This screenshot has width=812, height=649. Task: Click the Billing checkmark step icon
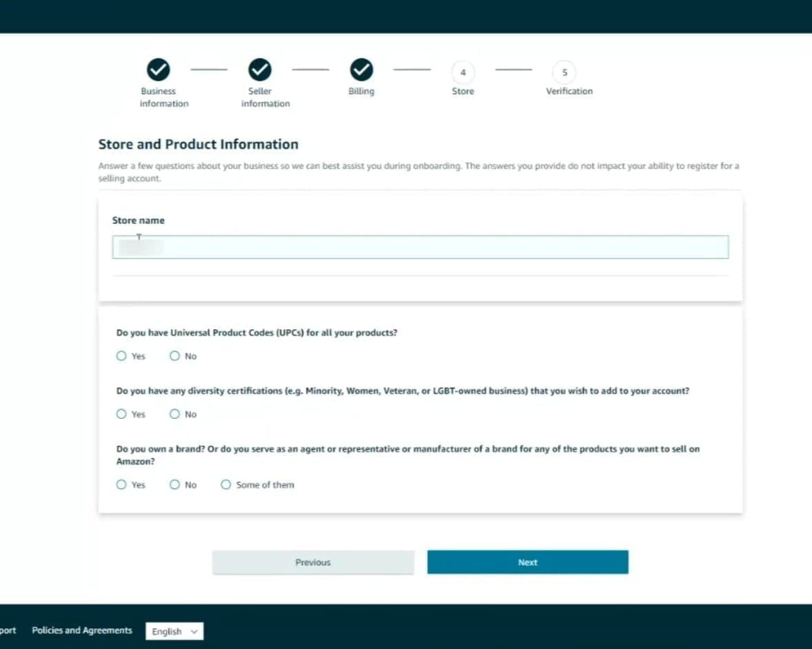click(361, 70)
